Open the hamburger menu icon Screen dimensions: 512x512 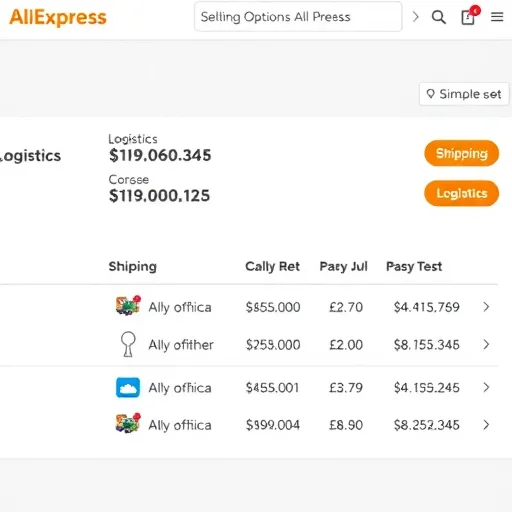coord(497,17)
